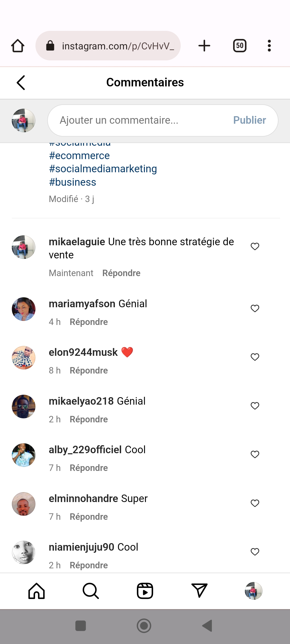This screenshot has height=644, width=290.
Task: Open a new browser tab
Action: [204, 46]
